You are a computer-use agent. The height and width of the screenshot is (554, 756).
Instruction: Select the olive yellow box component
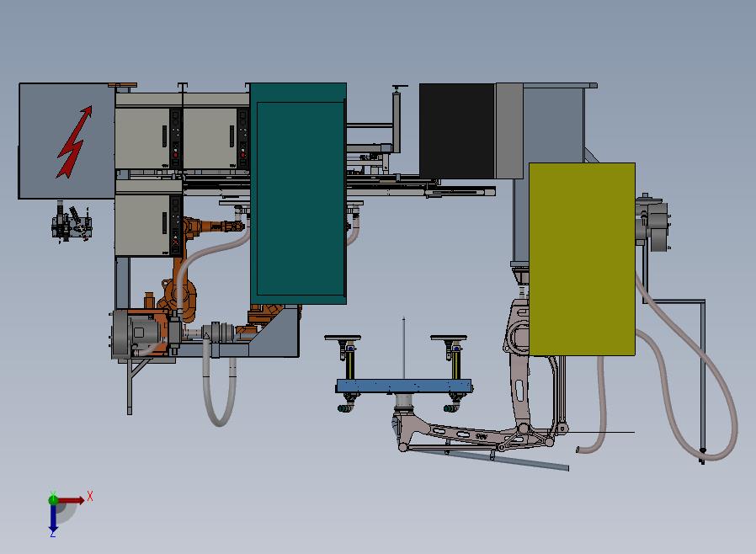click(582, 259)
